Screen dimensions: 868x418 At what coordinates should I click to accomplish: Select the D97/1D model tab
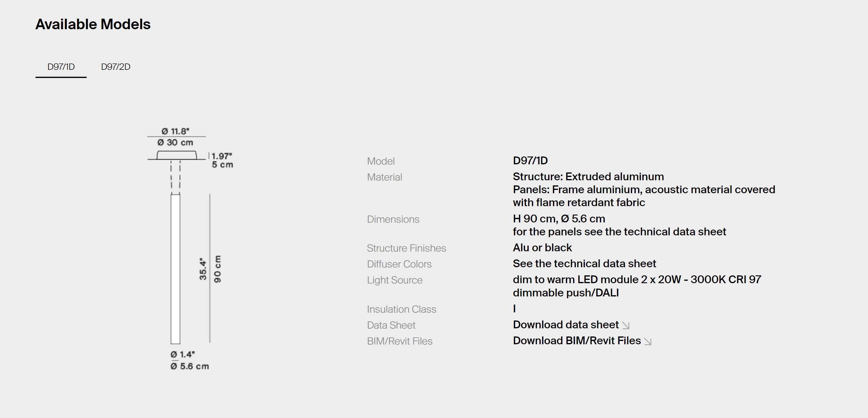point(61,67)
